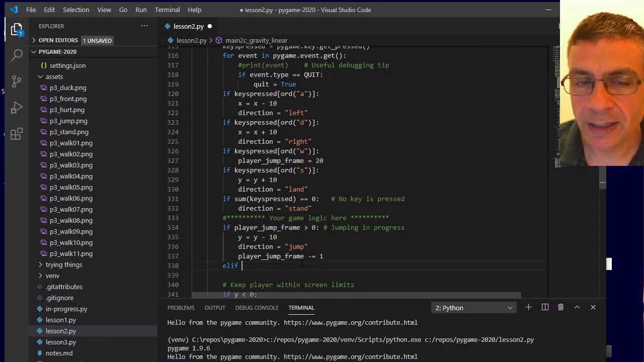The image size is (644, 362).
Task: Open p3_walk05.png file
Action: pyautogui.click(x=71, y=188)
